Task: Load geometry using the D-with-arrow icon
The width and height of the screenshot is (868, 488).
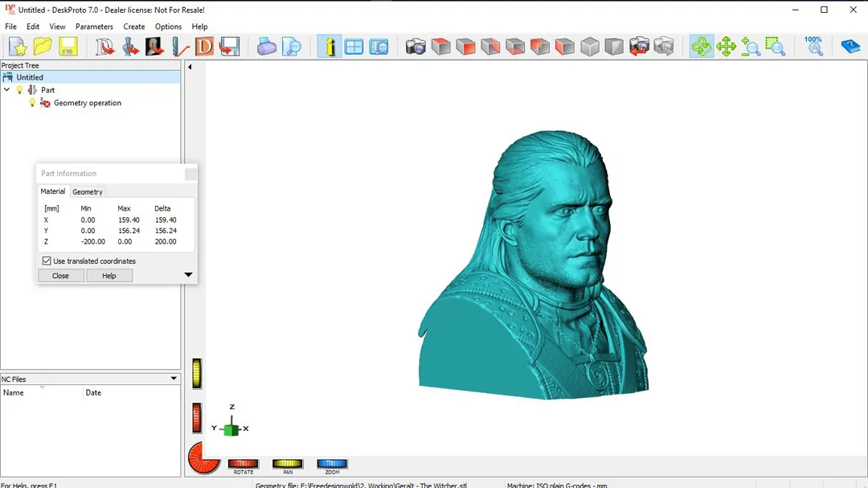Action: coord(104,47)
